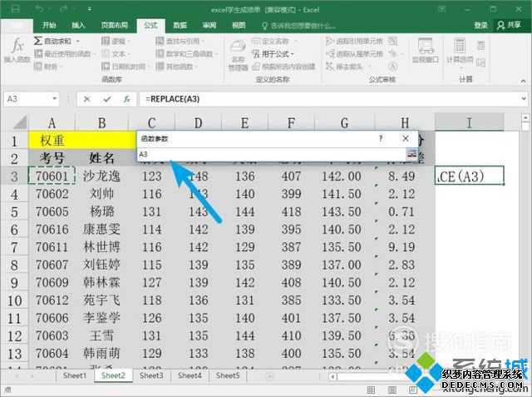Click Trace Dependents (追踪从属单元格)
Viewport: 532px width, 397px height.
354,53
